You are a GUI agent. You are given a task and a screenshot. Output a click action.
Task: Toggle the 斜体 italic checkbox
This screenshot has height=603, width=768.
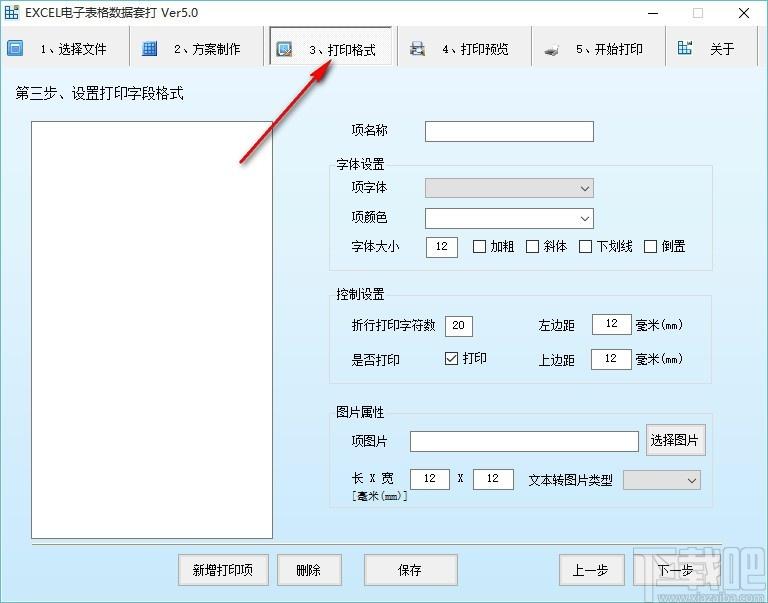532,246
